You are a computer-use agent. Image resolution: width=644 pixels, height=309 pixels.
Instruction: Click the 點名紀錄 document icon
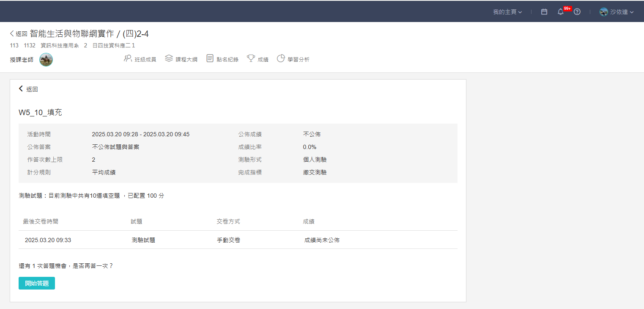tap(210, 58)
